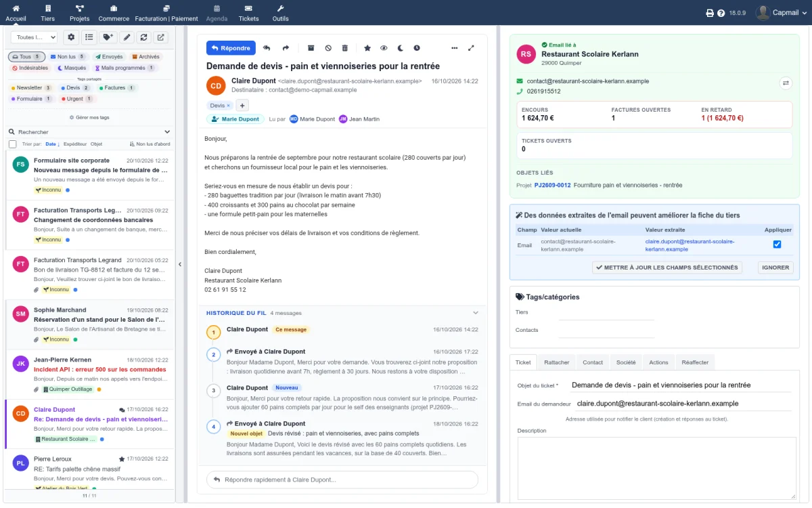The width and height of the screenshot is (812, 508).
Task: Open the Capmail user menu
Action: (x=780, y=13)
